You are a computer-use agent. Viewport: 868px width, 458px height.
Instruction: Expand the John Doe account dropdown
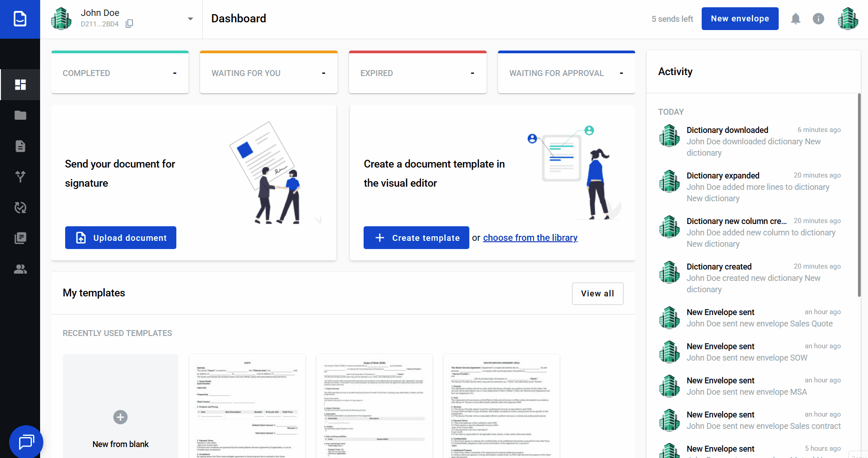[x=190, y=19]
